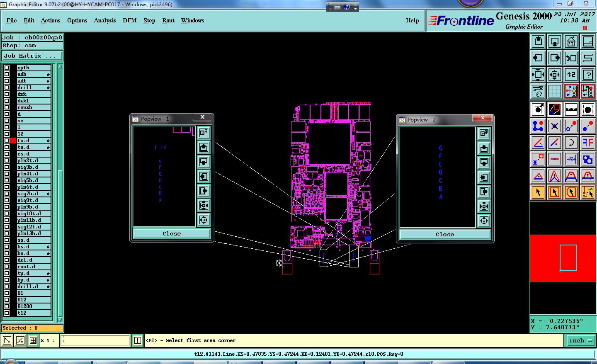The width and height of the screenshot is (597, 364).
Task: Click the red color swatch beside to.d
Action: click(x=13, y=141)
